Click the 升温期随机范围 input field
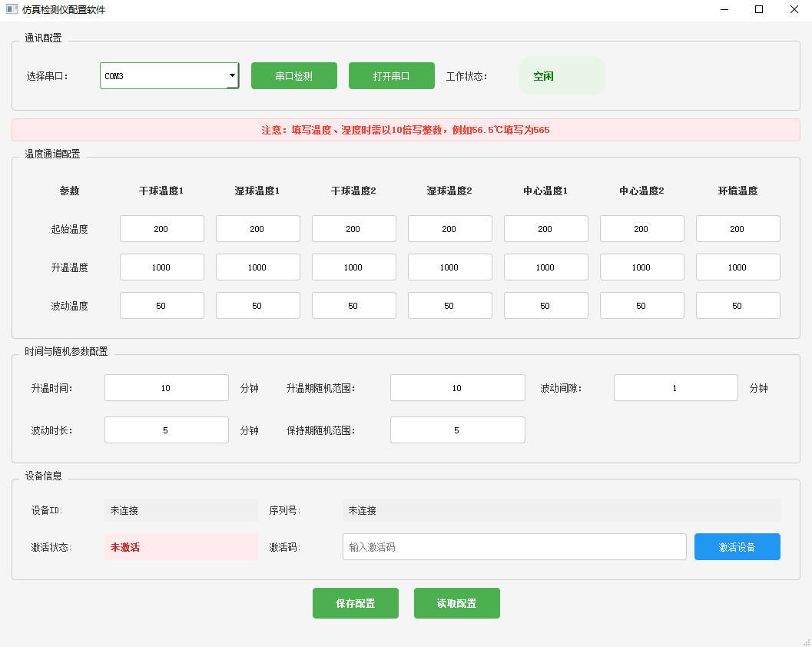Image resolution: width=812 pixels, height=647 pixels. point(457,387)
